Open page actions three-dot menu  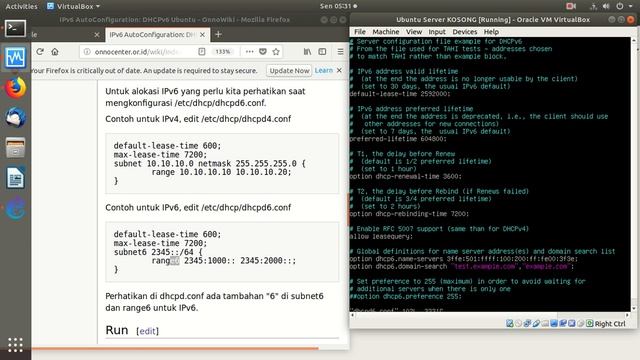[x=249, y=51]
